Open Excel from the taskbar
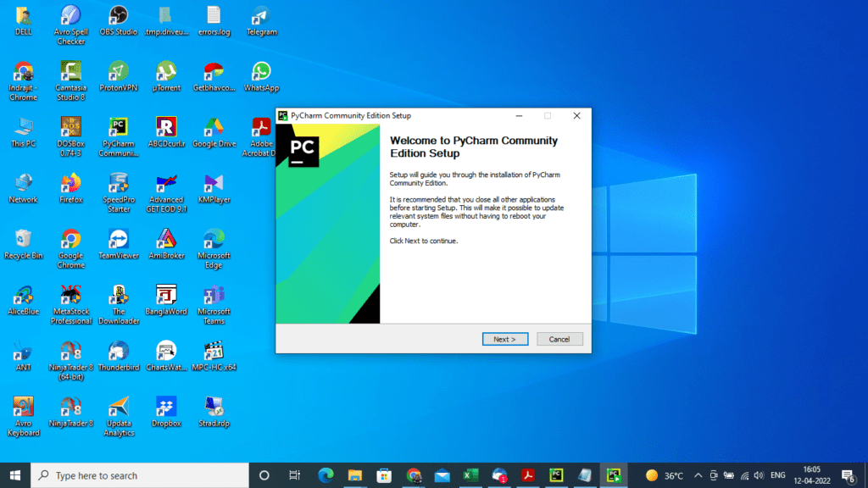The image size is (868, 488). pyautogui.click(x=470, y=475)
